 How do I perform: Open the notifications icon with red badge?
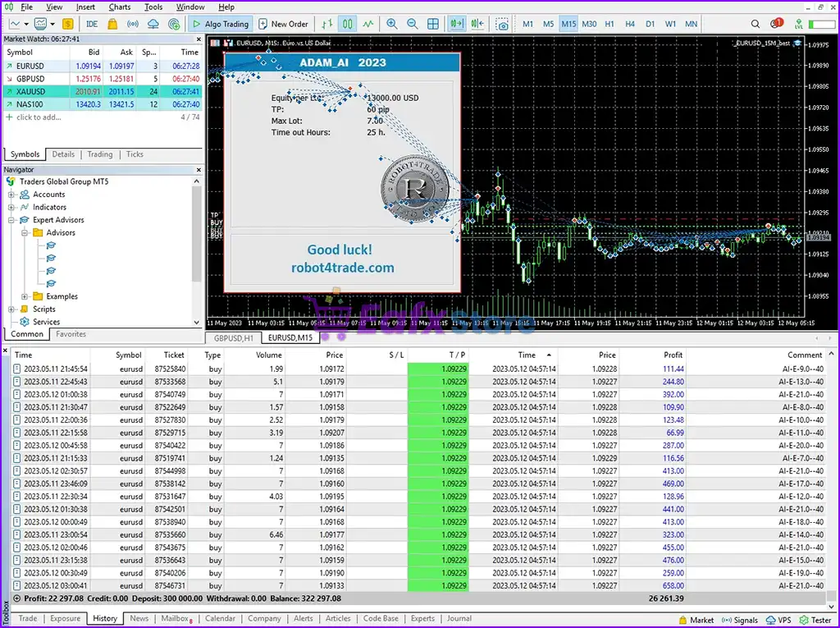coord(776,24)
